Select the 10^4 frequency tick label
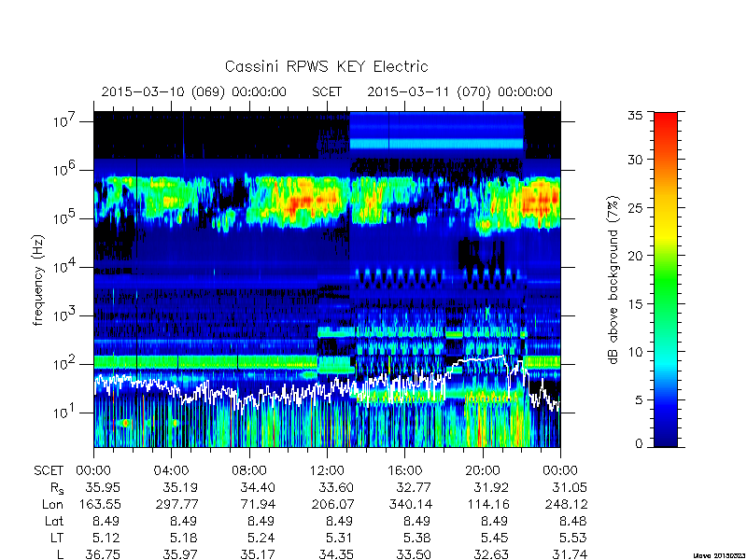Viewport: 747px width, 560px height. coord(65,267)
